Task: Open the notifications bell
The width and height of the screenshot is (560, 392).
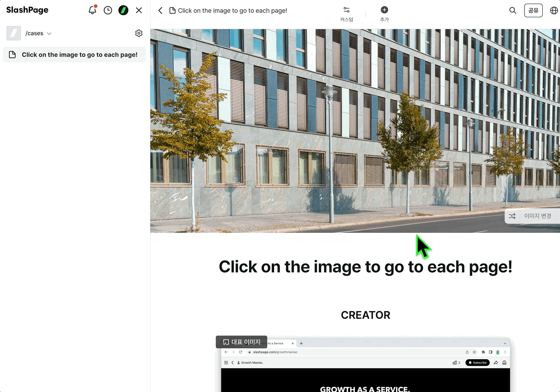Action: pos(92,10)
